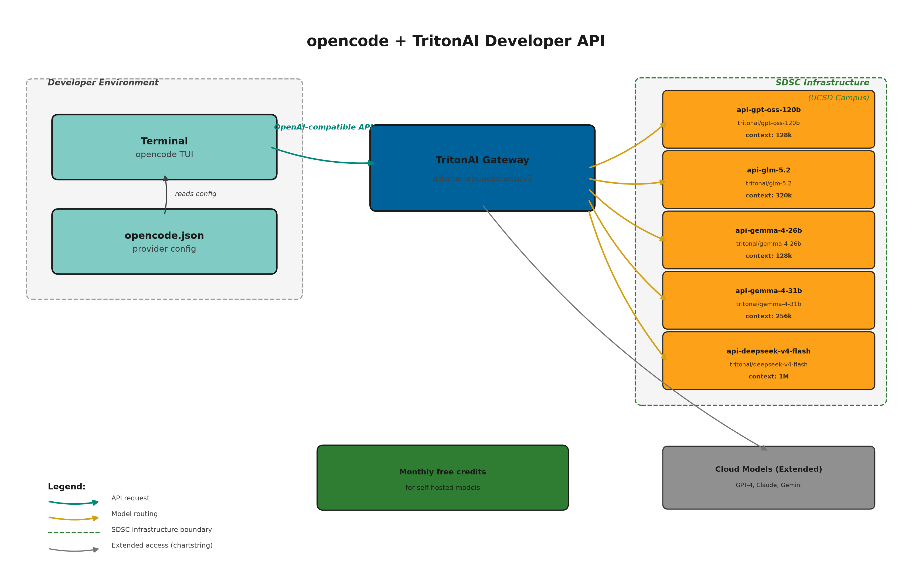
Task: Click the Cloud Models (Extended) box
Action: point(768,477)
